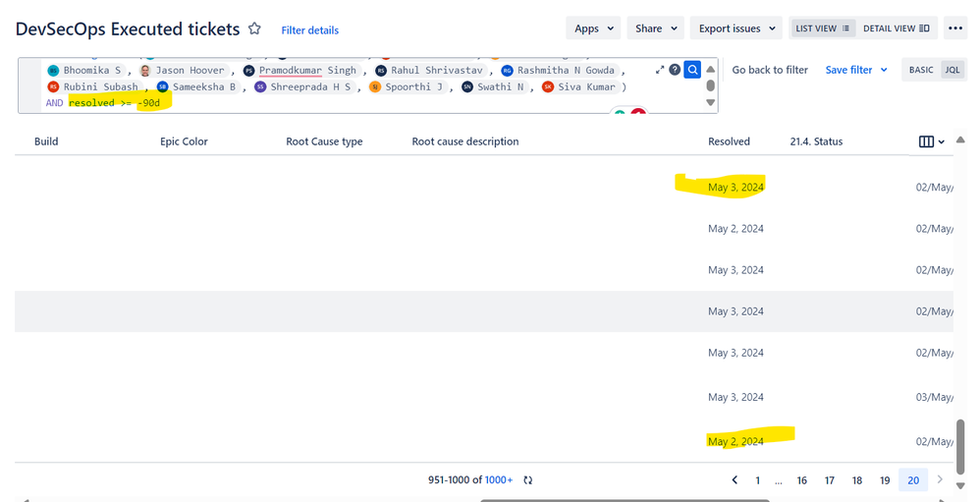This screenshot has width=980, height=502.
Task: Click the bottom horizontal scrollbar thumb
Action: 625,500
